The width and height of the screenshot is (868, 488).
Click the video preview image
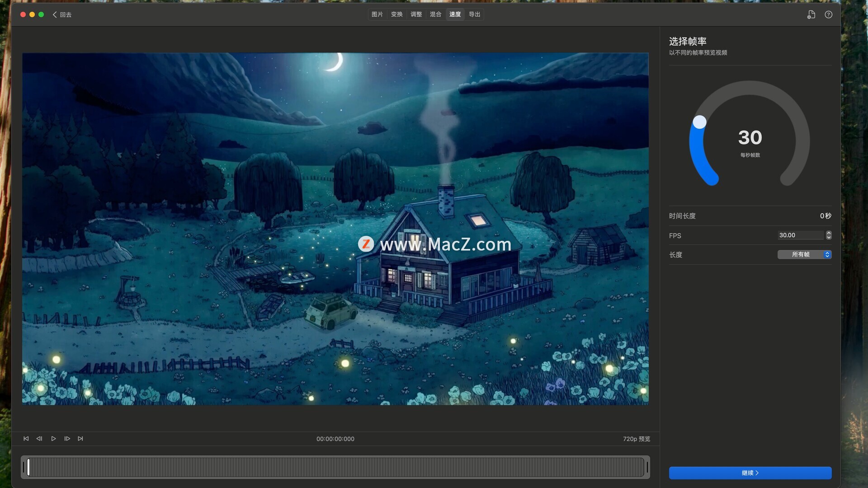pyautogui.click(x=335, y=229)
